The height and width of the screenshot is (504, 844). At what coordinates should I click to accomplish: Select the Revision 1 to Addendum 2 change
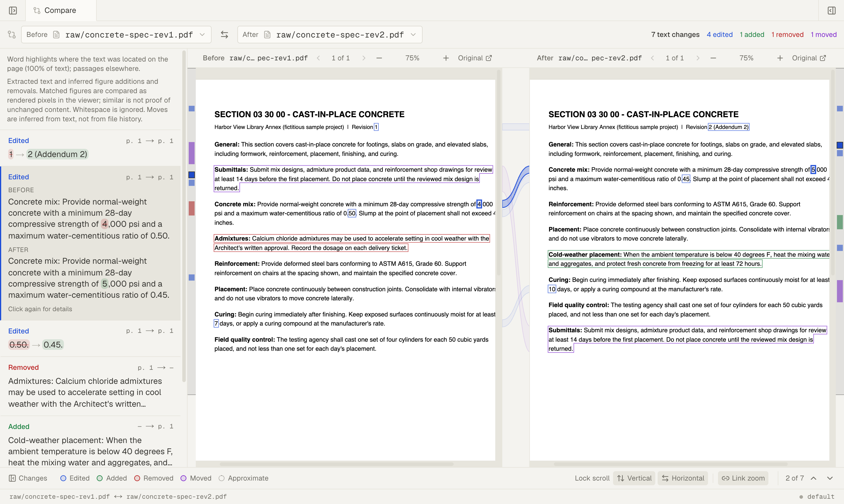(x=90, y=148)
